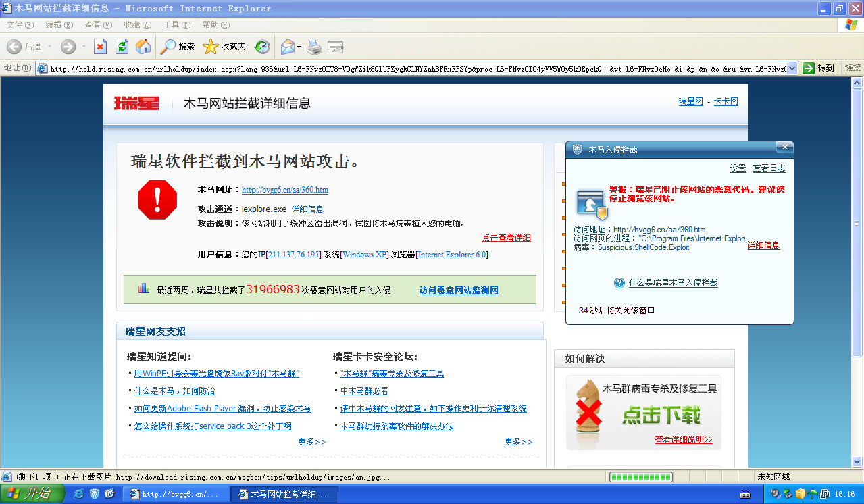864x504 pixels.
Task: Open the 卡卡网 header link
Action: tap(726, 101)
